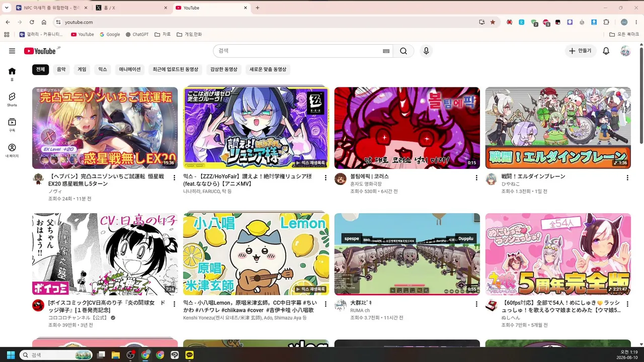This screenshot has height=362, width=644.
Task: Select the 전체 filter chip
Action: [x=40, y=69]
